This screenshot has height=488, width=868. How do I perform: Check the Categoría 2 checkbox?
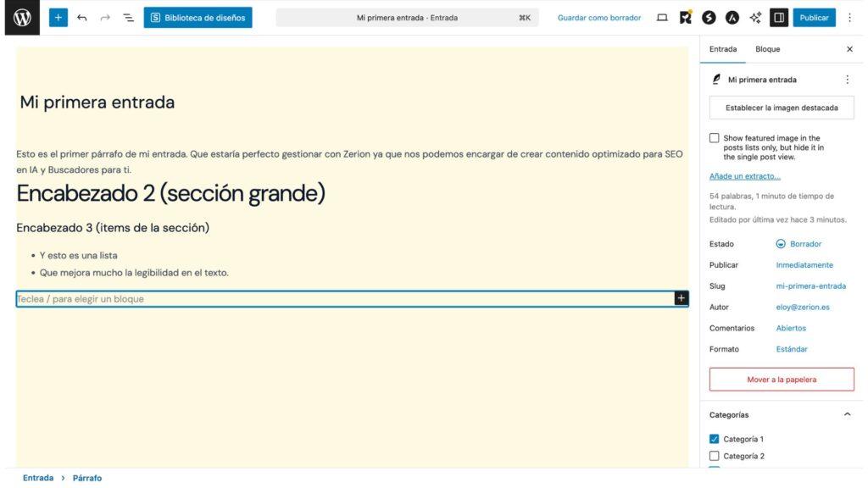715,456
